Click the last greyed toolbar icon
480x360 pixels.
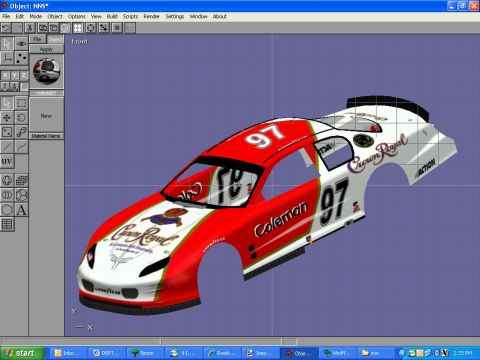point(130,28)
